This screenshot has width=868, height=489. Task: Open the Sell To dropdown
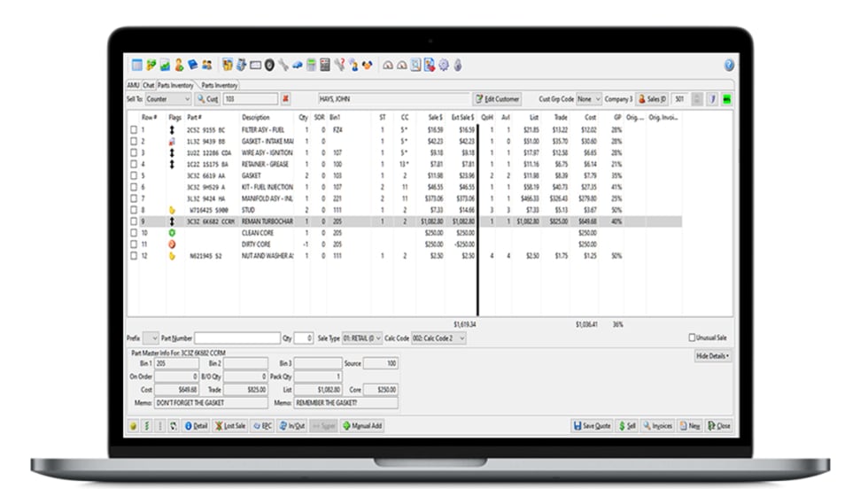point(187,99)
